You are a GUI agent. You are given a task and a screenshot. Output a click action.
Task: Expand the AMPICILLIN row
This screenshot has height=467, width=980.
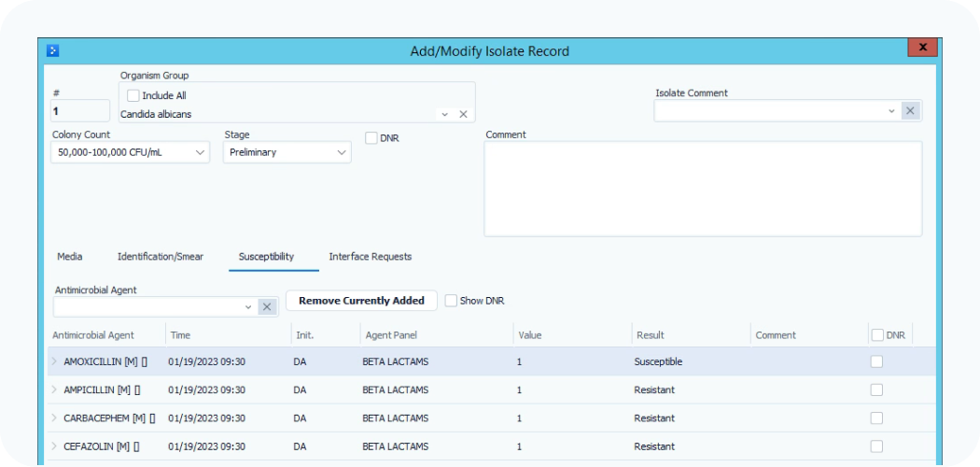(54, 389)
